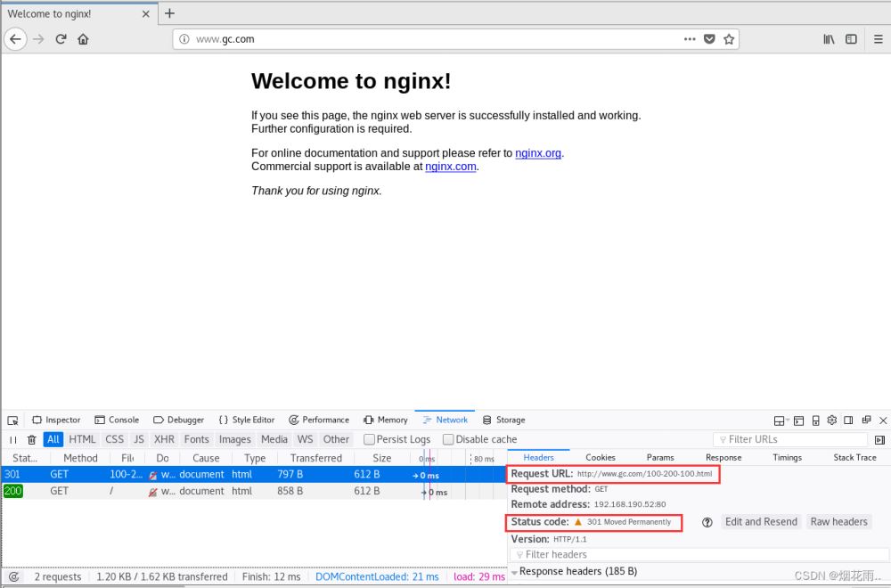
Task: Switch to the Storage panel
Action: point(504,420)
